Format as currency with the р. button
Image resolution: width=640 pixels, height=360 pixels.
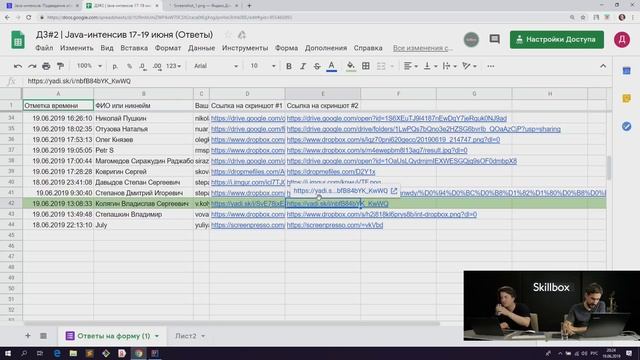[x=115, y=66]
